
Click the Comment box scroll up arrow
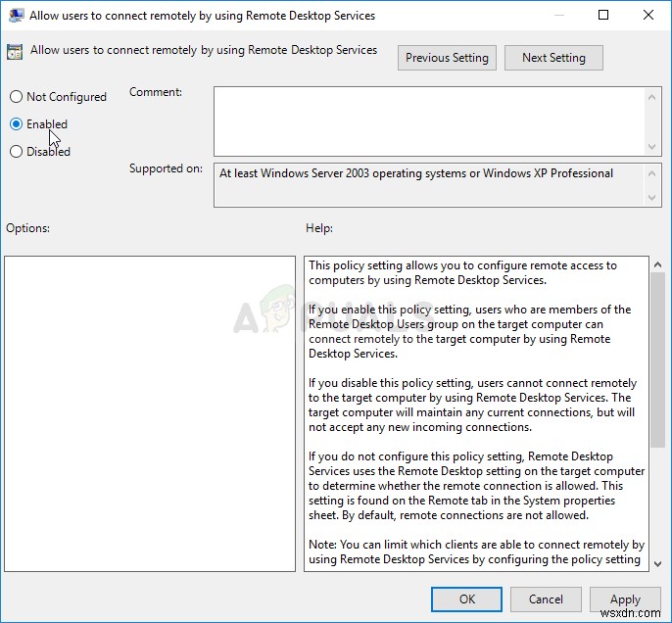(651, 97)
